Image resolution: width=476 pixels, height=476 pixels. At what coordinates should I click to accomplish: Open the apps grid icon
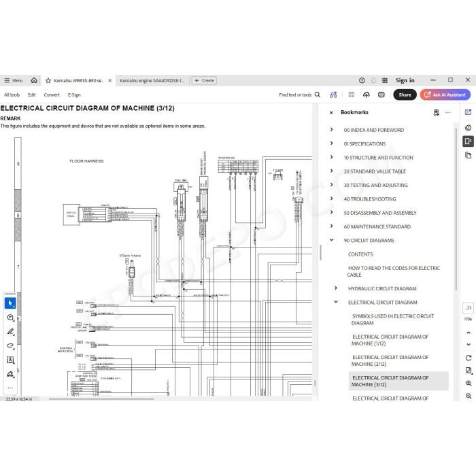click(385, 80)
